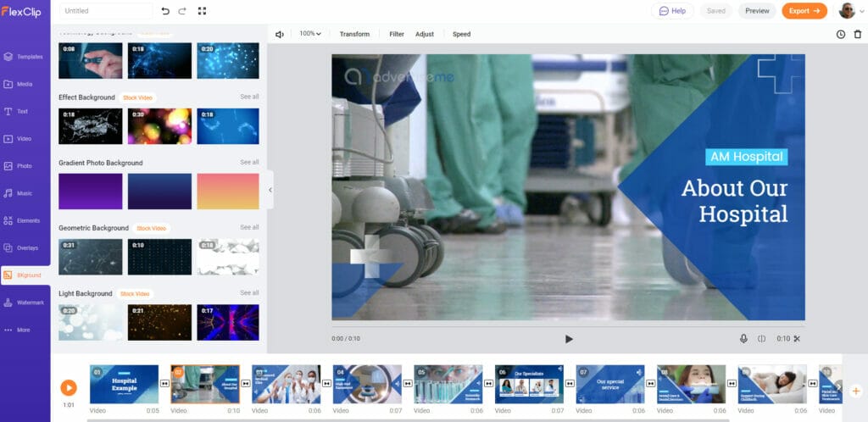The height and width of the screenshot is (422, 868).
Task: Edit the Untitled project name field
Action: coord(105,11)
